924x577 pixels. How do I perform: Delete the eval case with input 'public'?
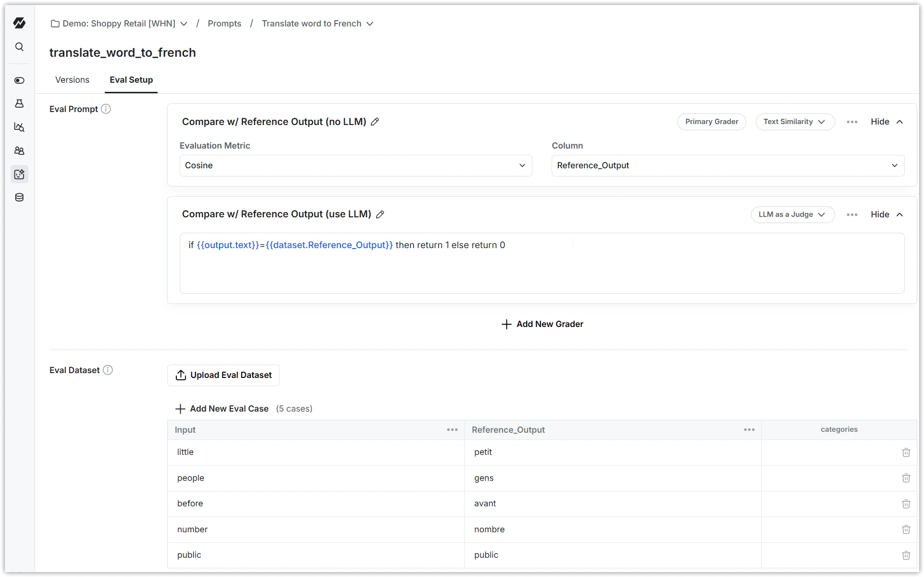click(x=906, y=555)
